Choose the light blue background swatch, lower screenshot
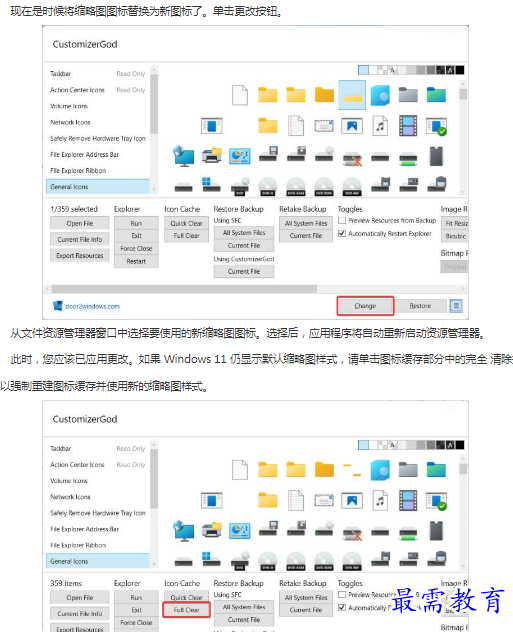513x632 pixels. tap(363, 445)
